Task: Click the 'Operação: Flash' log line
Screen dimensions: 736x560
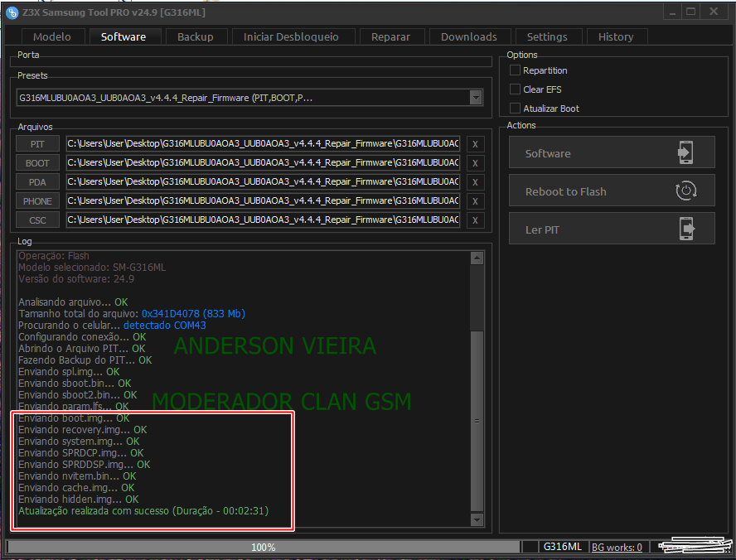Action: 54,256
